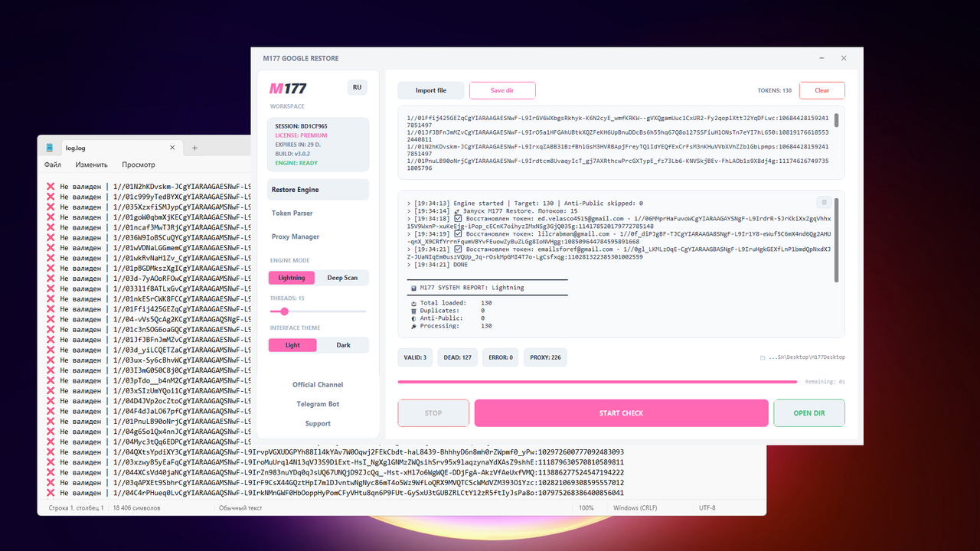Open the Token Parser section

318,214
